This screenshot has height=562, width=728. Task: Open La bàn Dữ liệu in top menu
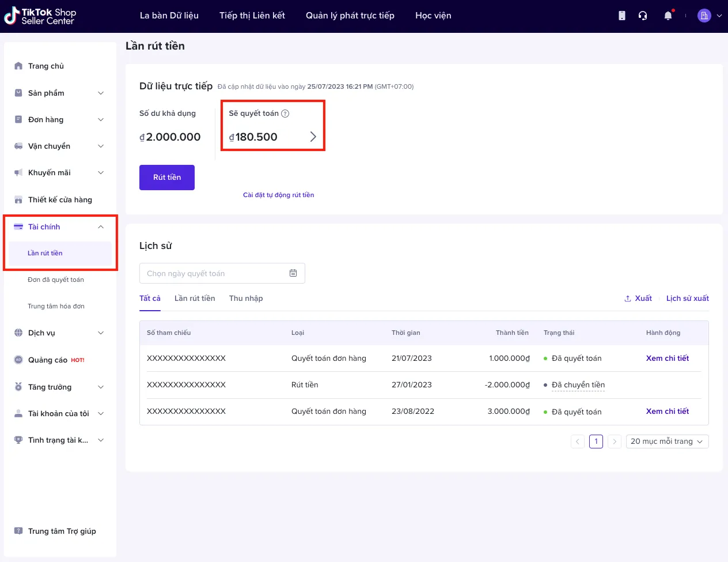[169, 16]
